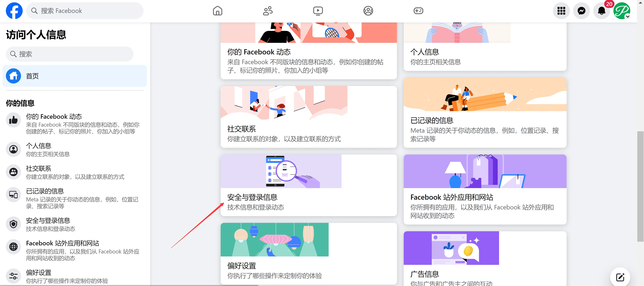Open the 个人信息 card title
Image resolution: width=644 pixels, height=286 pixels.
click(x=425, y=52)
